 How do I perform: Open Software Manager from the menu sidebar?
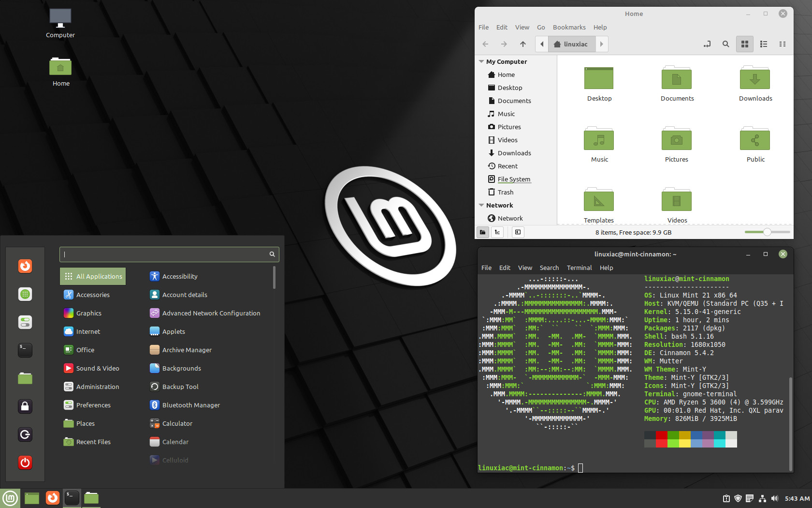(25, 294)
